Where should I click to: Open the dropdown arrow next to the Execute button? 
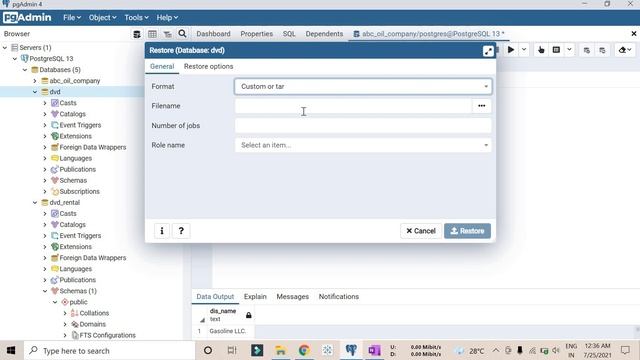coord(524,50)
